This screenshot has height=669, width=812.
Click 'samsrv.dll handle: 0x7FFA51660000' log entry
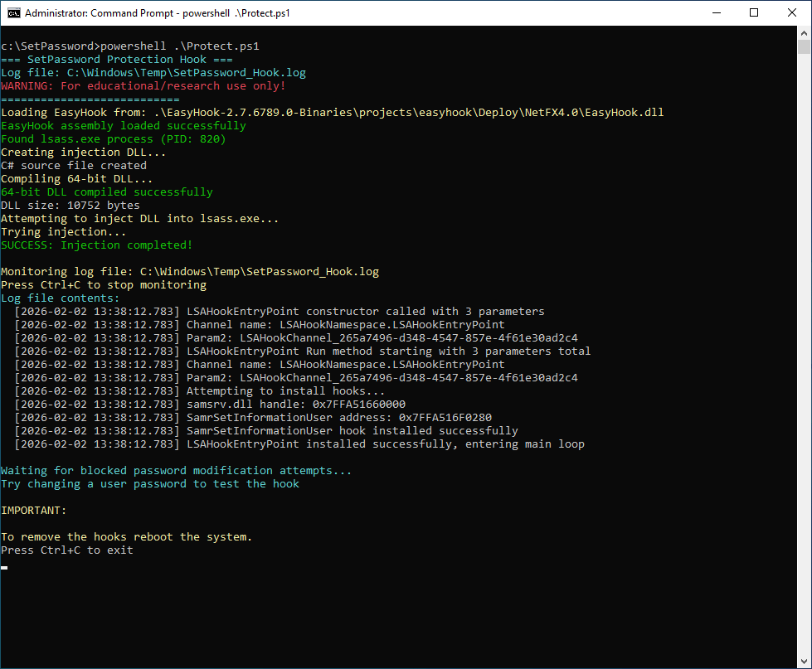click(x=210, y=404)
